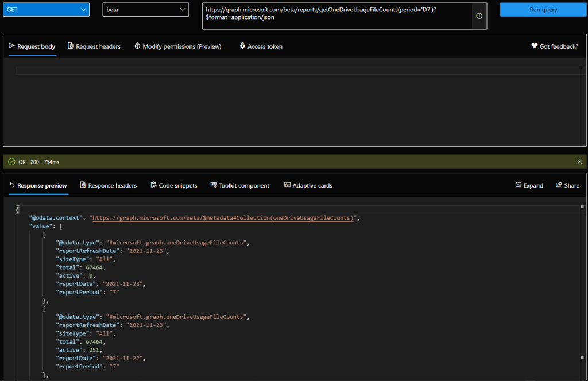Screen dimensions: 588x381
Task: Open the HTTP method dropdown showing GET
Action: [46, 9]
